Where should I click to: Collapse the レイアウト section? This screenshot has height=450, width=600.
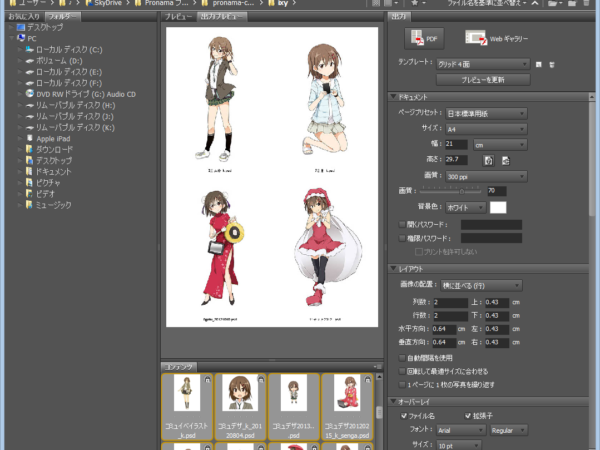click(x=393, y=269)
